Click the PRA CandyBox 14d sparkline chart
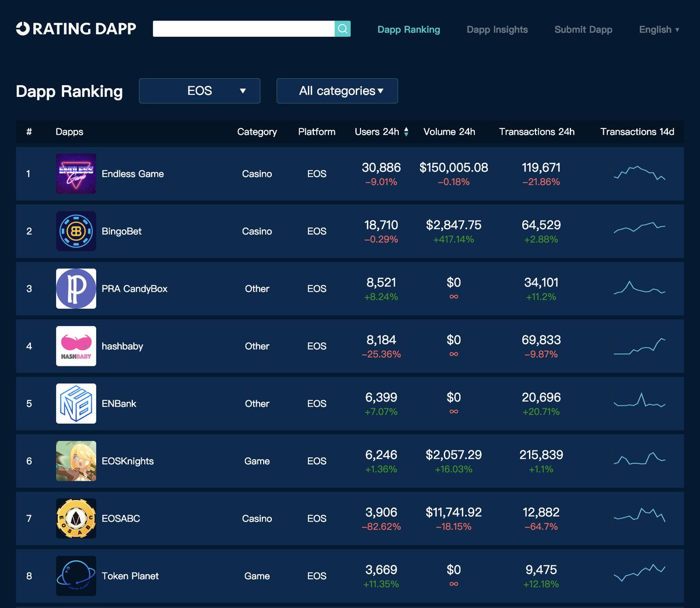 (639, 288)
